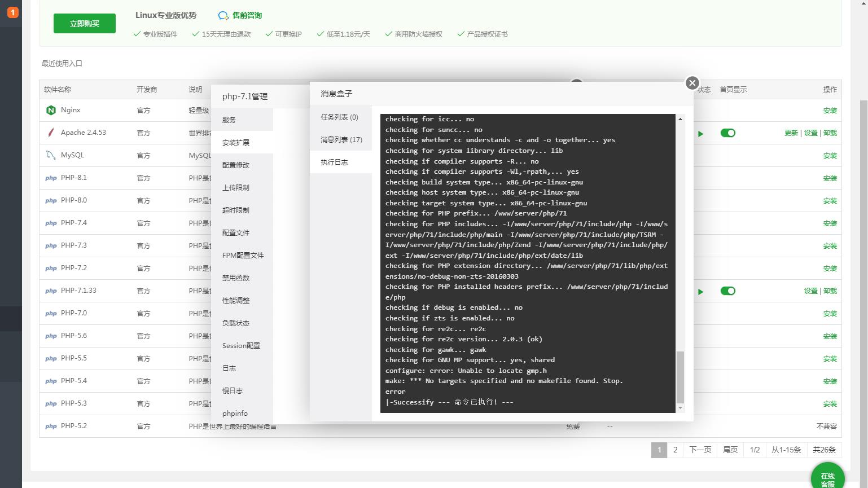Select 服务 in php-7.1 management menu

coord(242,120)
